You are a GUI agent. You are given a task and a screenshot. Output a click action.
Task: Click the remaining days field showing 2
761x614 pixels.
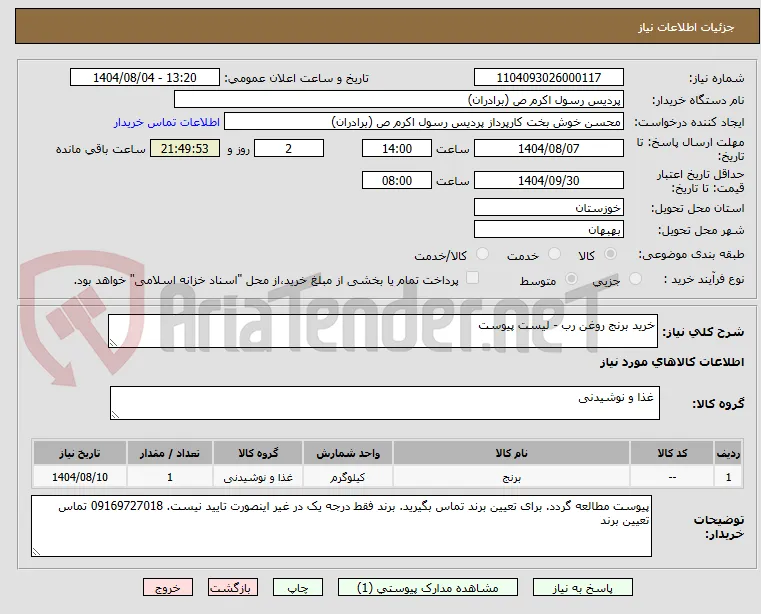289,148
